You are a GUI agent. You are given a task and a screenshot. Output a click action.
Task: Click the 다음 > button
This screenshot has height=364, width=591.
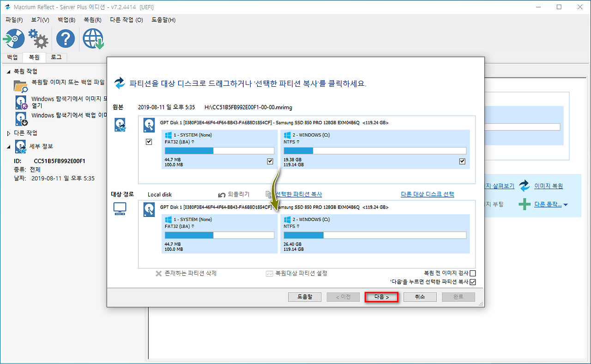(381, 297)
